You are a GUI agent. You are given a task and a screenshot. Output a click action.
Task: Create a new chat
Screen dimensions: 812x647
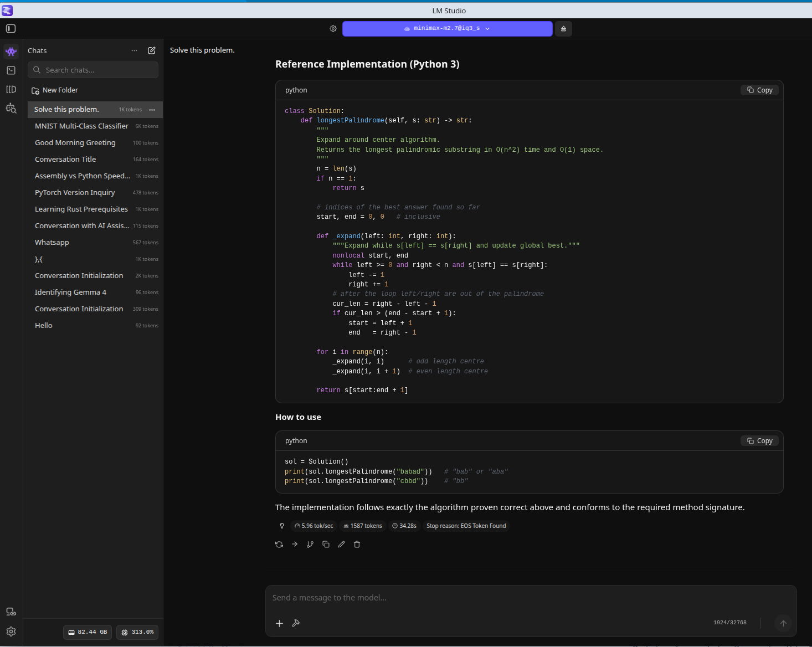tap(152, 50)
